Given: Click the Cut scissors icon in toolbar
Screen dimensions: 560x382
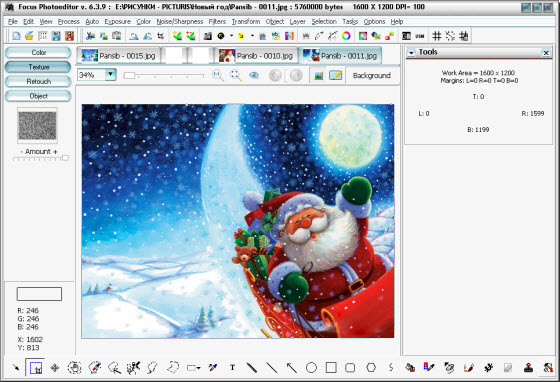Looking at the screenshot, I should (x=90, y=36).
